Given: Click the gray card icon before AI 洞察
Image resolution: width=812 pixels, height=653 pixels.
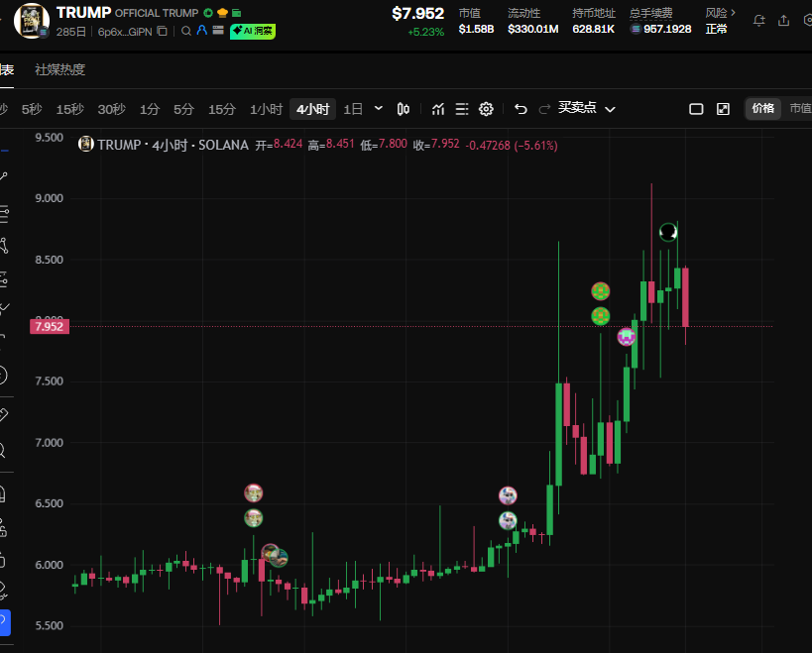Looking at the screenshot, I should 218,31.
